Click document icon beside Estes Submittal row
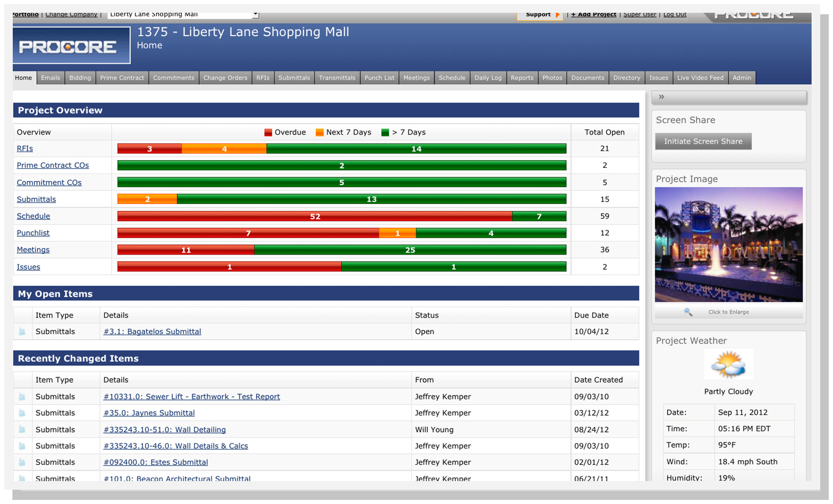This screenshot has height=504, width=833. pos(22,462)
